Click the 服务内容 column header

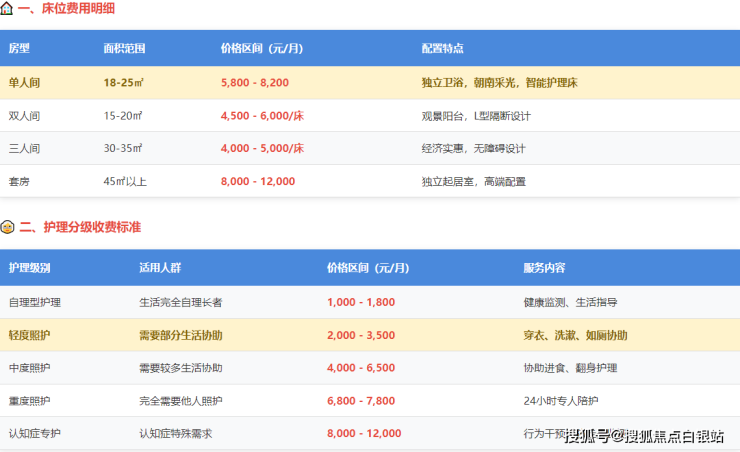coord(544,268)
